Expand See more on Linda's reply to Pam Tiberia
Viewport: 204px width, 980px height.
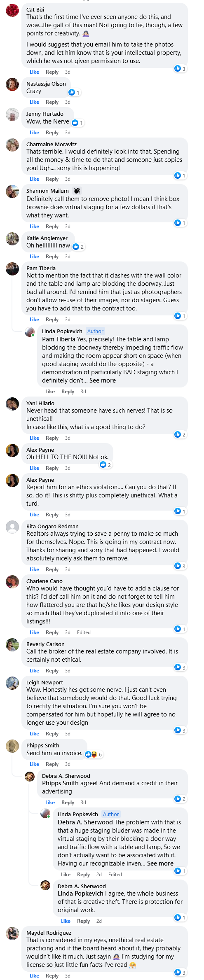(x=103, y=380)
